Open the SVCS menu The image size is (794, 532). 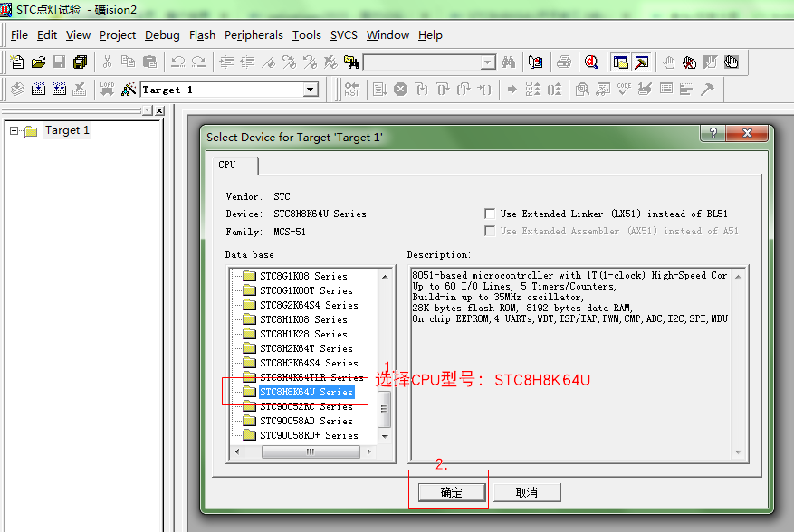pyautogui.click(x=344, y=35)
